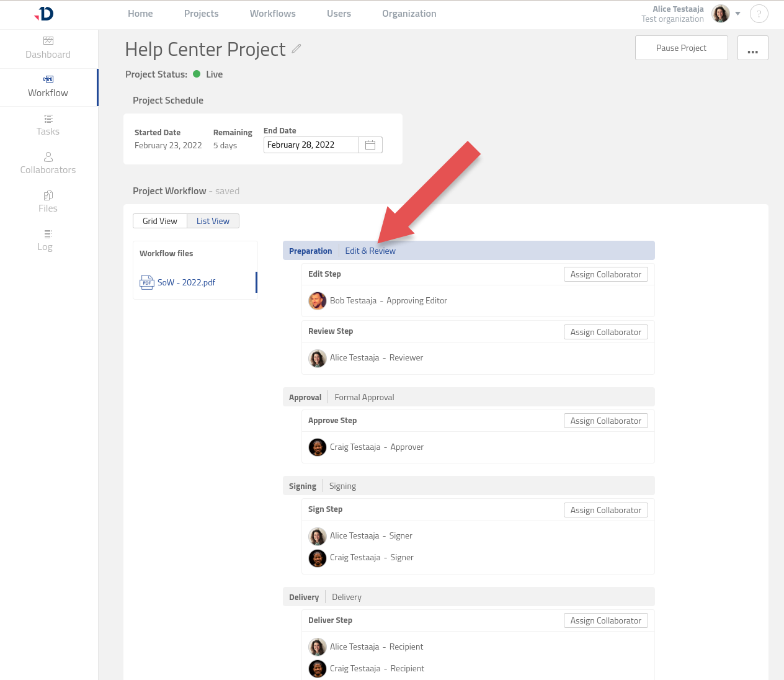Expand the user account dropdown arrow
The width and height of the screenshot is (784, 680).
[x=737, y=14]
